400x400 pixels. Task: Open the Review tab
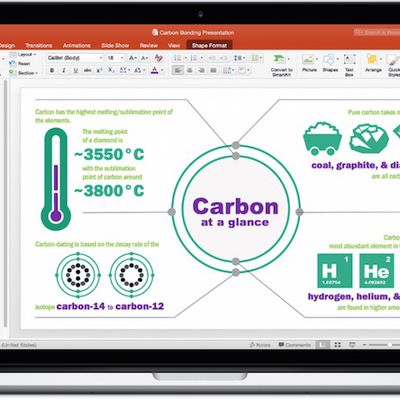pos(149,46)
